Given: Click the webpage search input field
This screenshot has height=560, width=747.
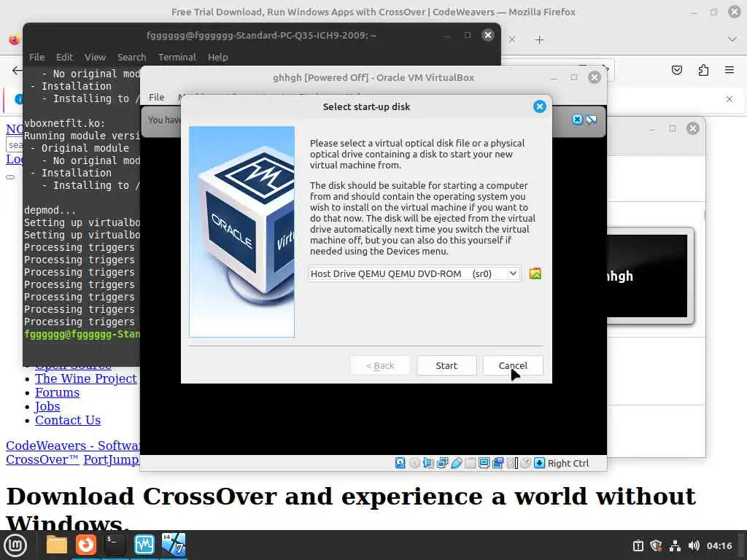Looking at the screenshot, I should coord(15,145).
